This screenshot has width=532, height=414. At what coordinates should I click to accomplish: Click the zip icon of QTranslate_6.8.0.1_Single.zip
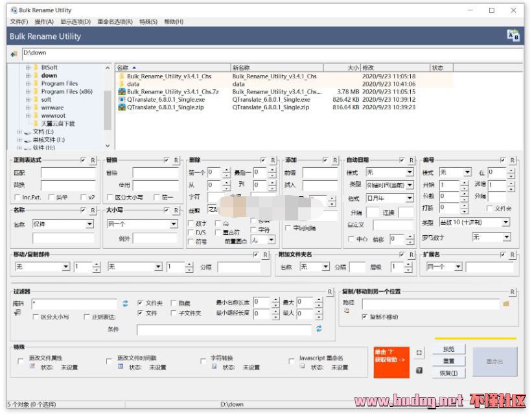[x=122, y=108]
